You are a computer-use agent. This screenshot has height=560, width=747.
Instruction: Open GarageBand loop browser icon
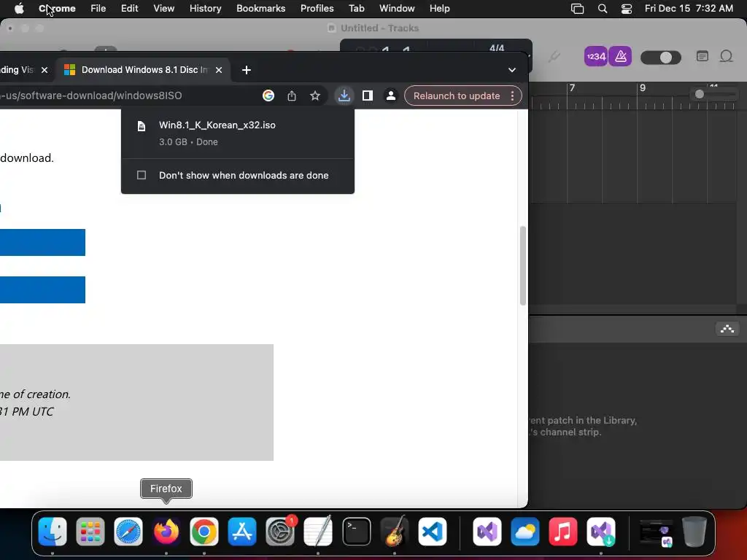click(726, 57)
